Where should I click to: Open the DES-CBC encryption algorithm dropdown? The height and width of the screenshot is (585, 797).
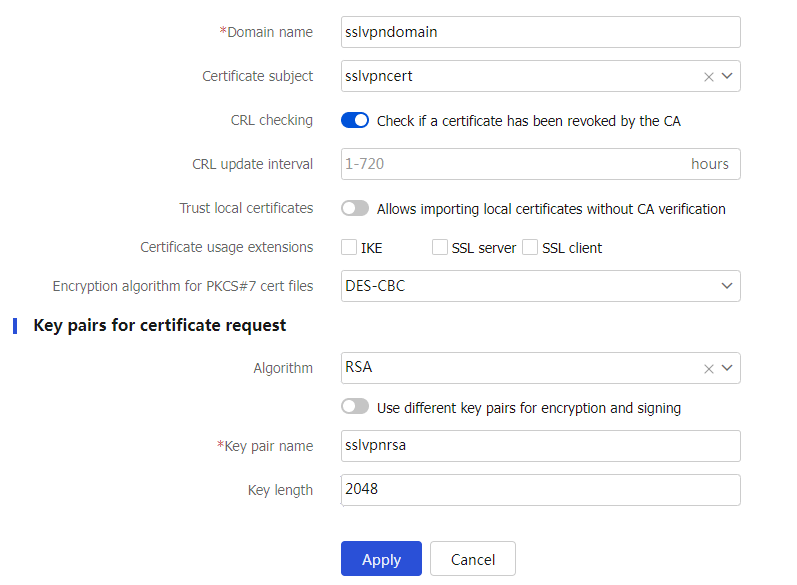(540, 286)
